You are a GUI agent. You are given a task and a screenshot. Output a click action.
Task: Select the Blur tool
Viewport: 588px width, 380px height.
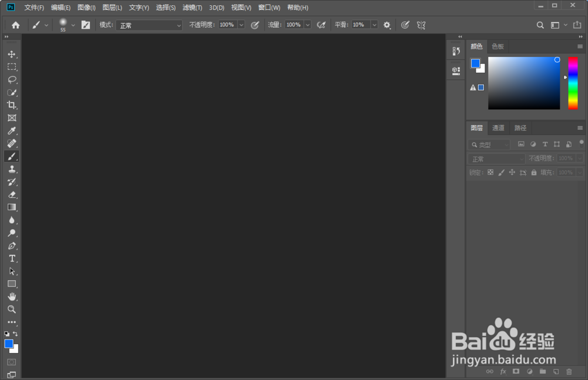[x=12, y=220]
